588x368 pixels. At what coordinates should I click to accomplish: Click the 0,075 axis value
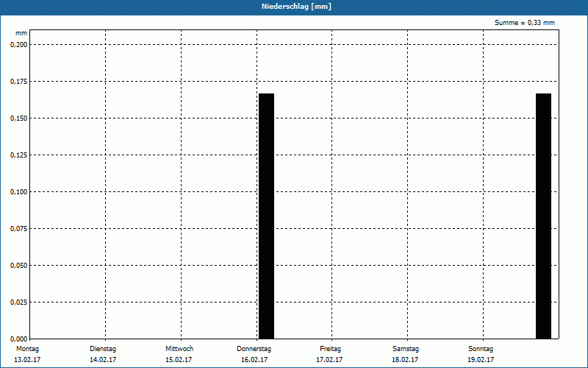pyautogui.click(x=19, y=229)
